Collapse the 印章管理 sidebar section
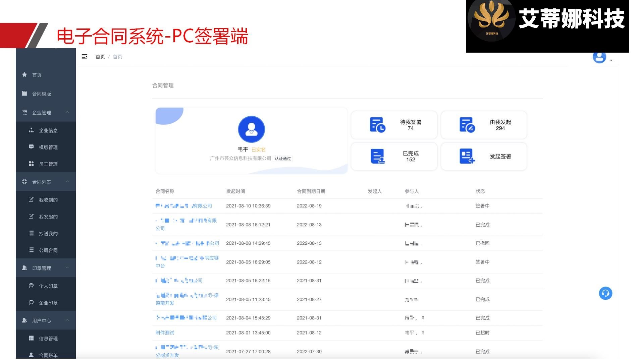 click(67, 268)
